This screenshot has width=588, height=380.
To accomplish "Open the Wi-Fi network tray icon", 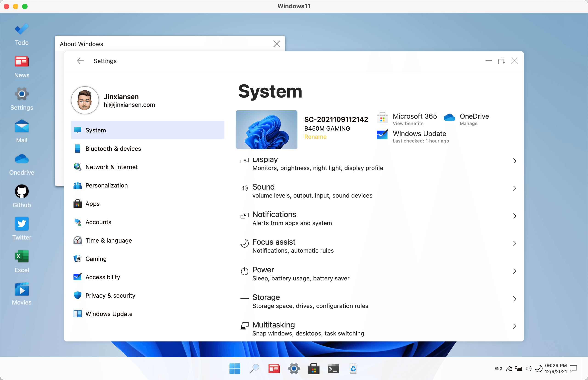I will click(x=509, y=369).
